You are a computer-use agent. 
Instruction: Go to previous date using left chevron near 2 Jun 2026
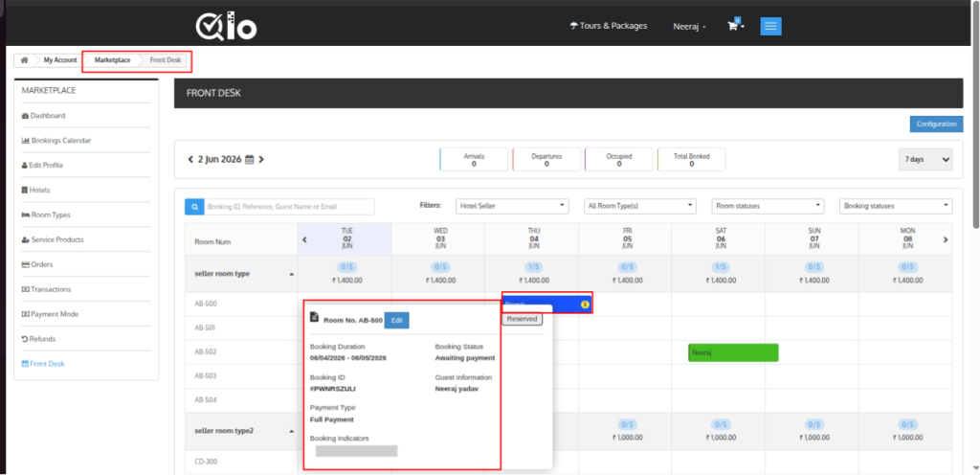tap(190, 159)
